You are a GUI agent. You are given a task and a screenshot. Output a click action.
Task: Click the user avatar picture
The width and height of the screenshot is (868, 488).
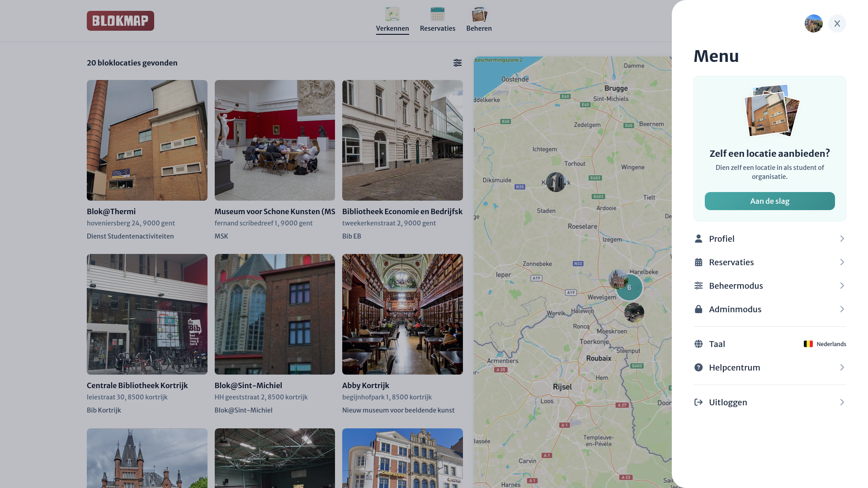813,23
